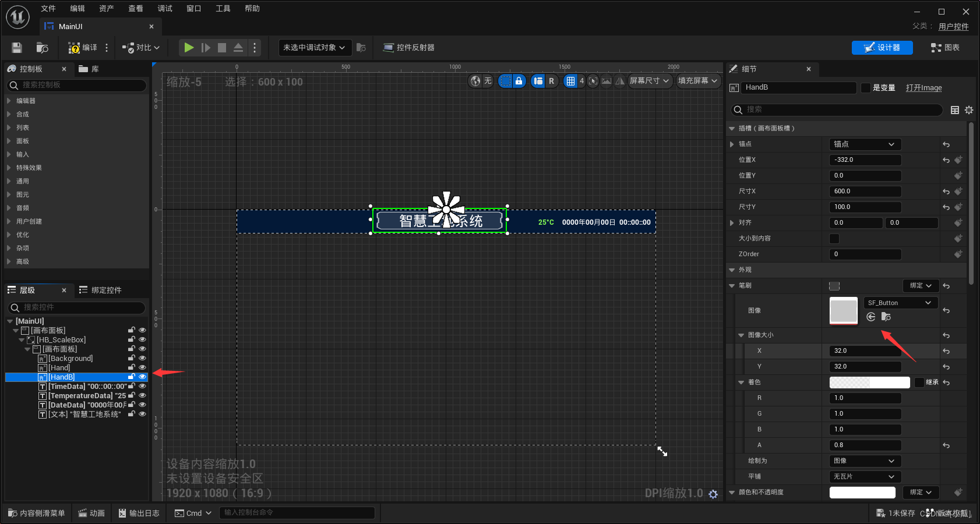Change grid snap size value 4
Viewport: 980px width, 524px height.
[x=581, y=81]
